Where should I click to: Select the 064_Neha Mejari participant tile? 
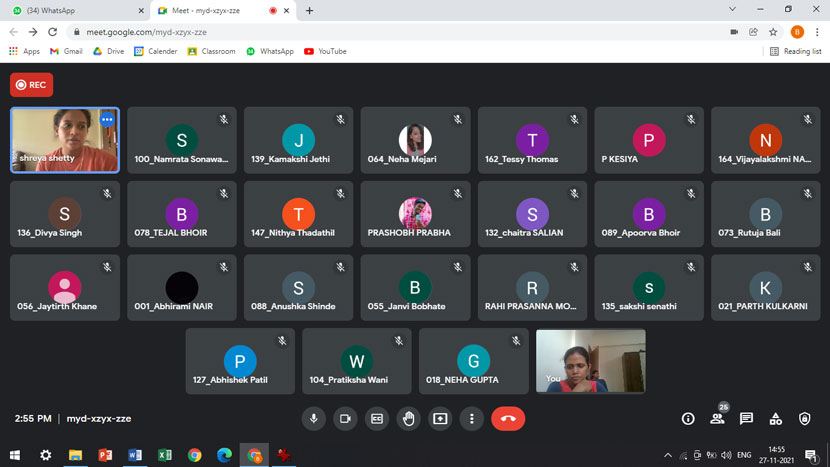(415, 140)
